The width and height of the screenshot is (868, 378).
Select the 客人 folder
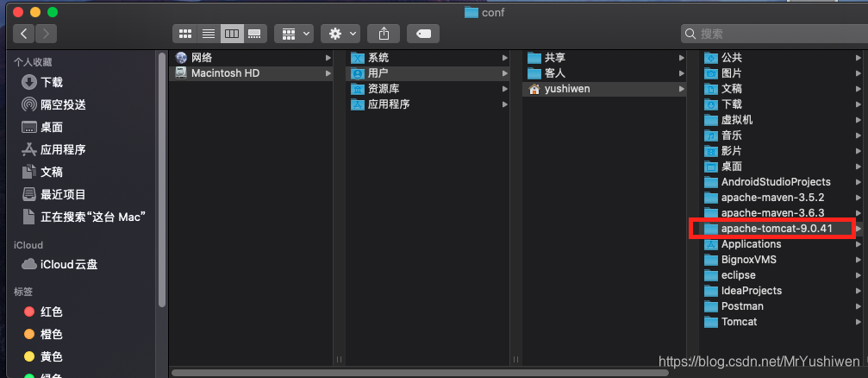tap(605, 73)
